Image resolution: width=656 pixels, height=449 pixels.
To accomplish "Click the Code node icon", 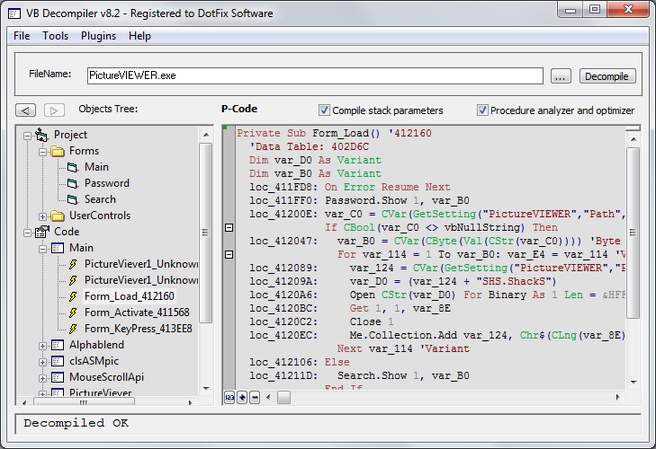I will pyautogui.click(x=42, y=232).
